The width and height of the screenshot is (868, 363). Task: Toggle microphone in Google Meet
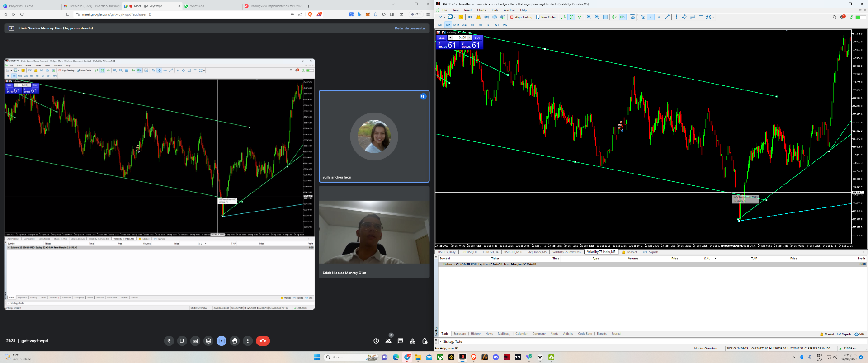click(x=169, y=341)
